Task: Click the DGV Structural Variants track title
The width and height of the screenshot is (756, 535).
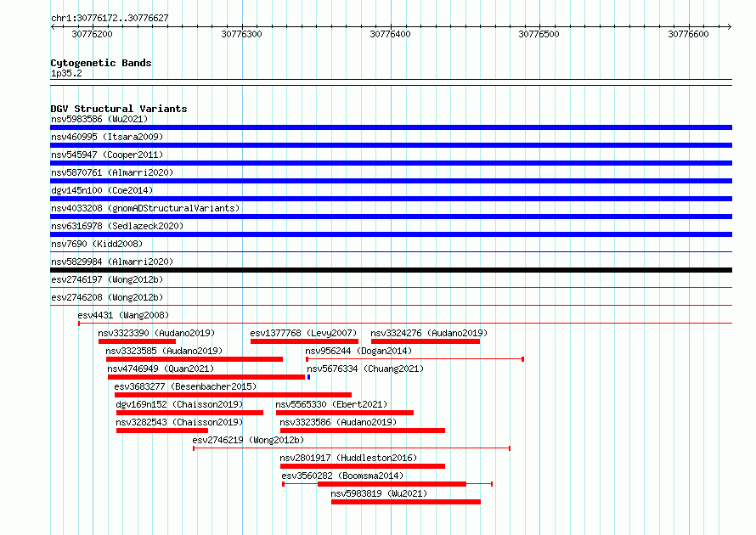Action: (x=119, y=109)
